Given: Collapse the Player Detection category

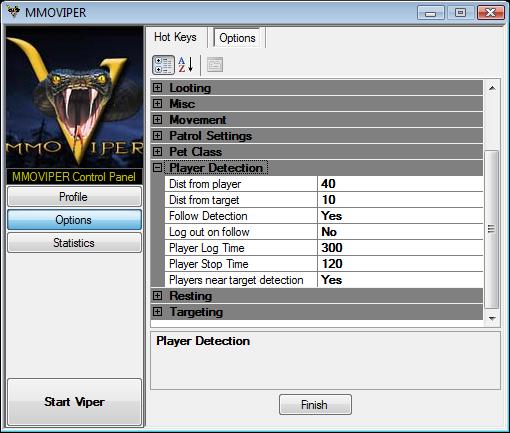Looking at the screenshot, I should click(x=157, y=168).
